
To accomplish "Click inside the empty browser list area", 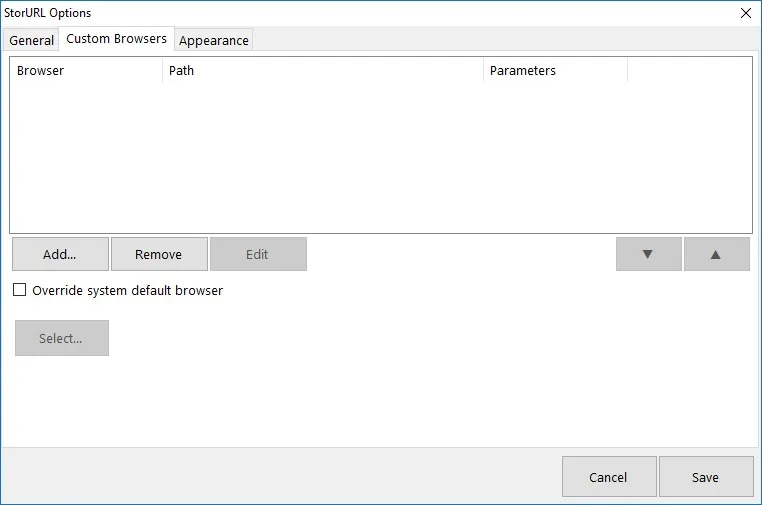I will pos(381,158).
